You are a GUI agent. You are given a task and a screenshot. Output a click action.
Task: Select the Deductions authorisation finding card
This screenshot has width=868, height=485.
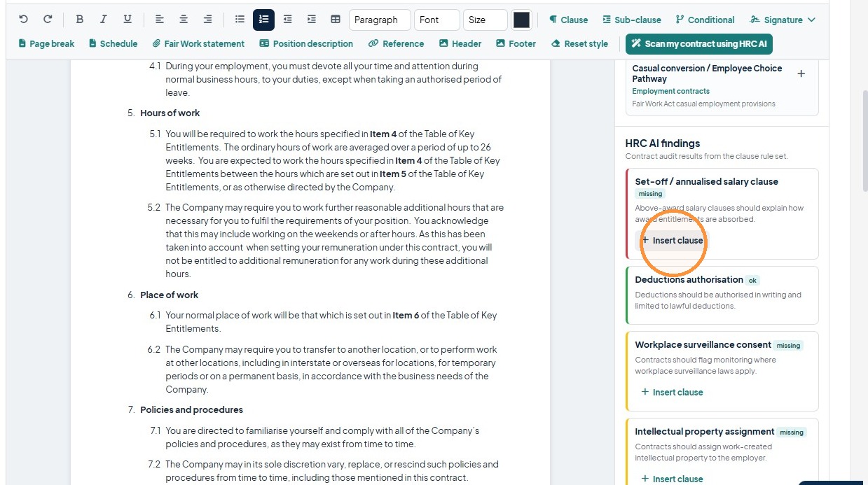pyautogui.click(x=722, y=295)
